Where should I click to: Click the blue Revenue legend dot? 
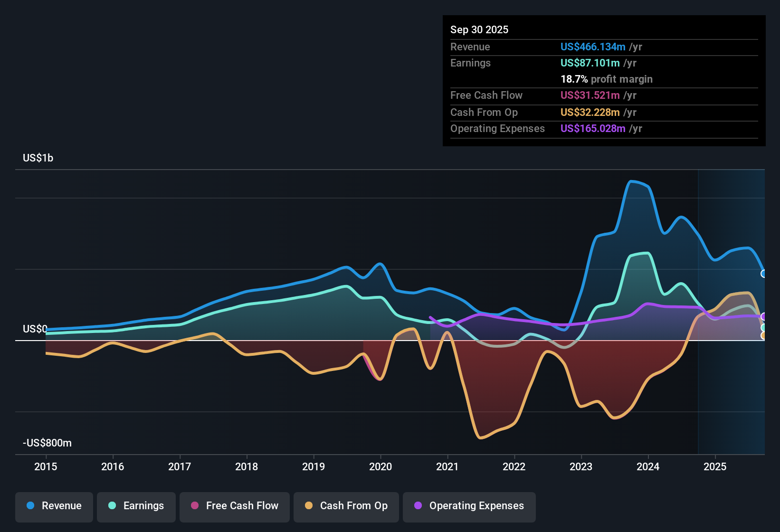click(x=30, y=506)
